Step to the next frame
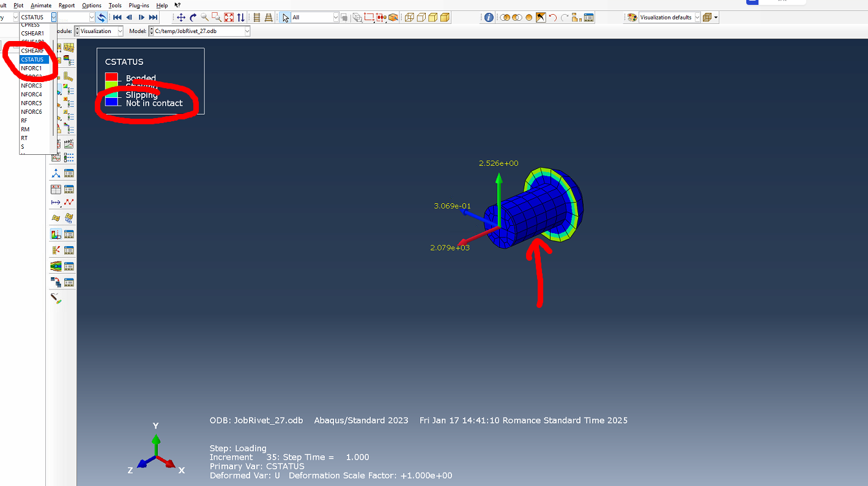 tap(141, 17)
